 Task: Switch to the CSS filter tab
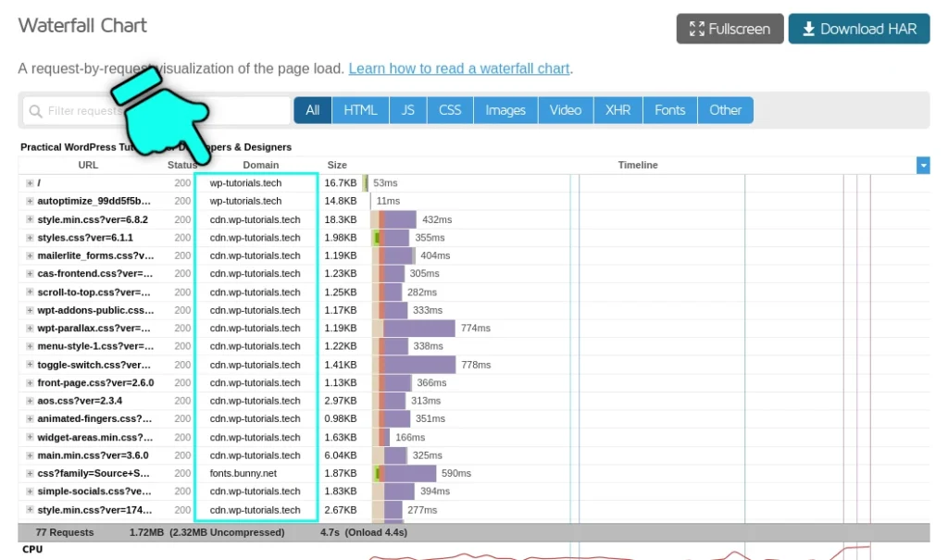[x=449, y=109]
